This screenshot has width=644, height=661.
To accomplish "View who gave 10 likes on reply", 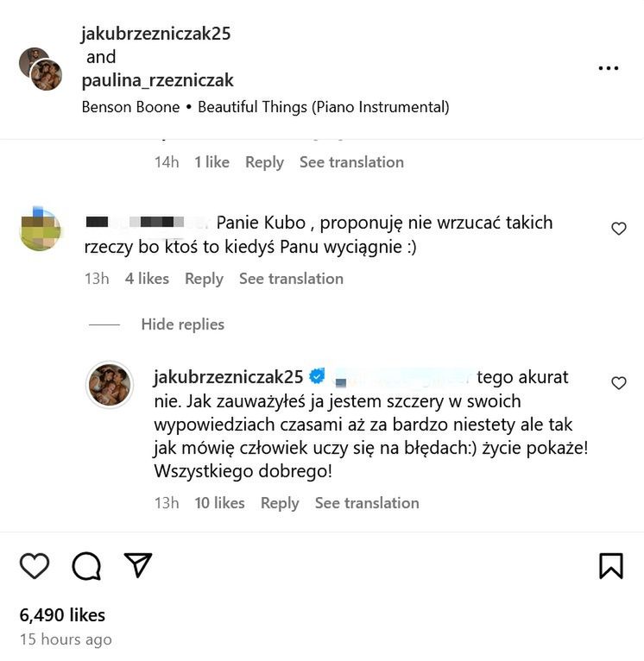I will tap(219, 503).
